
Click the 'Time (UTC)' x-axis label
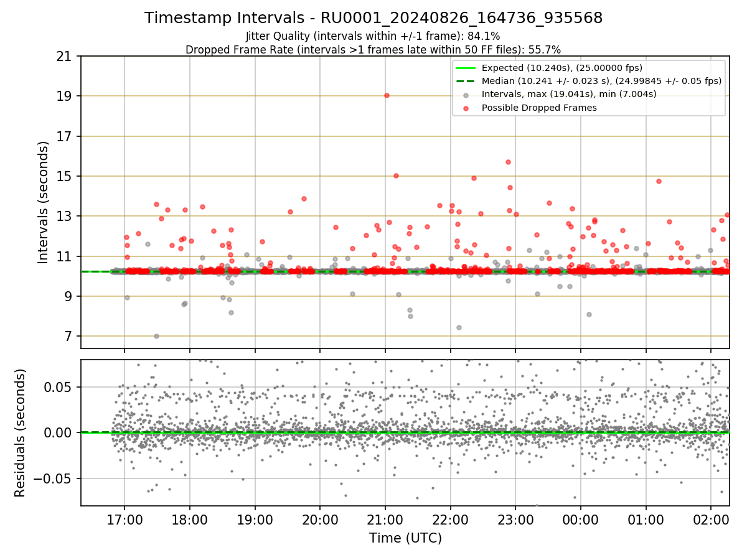pos(405,538)
